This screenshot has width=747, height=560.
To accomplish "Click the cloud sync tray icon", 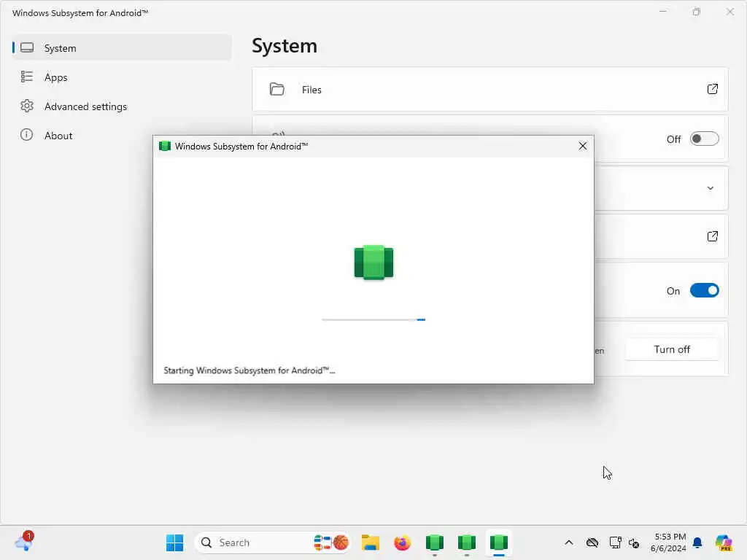I will 592,542.
